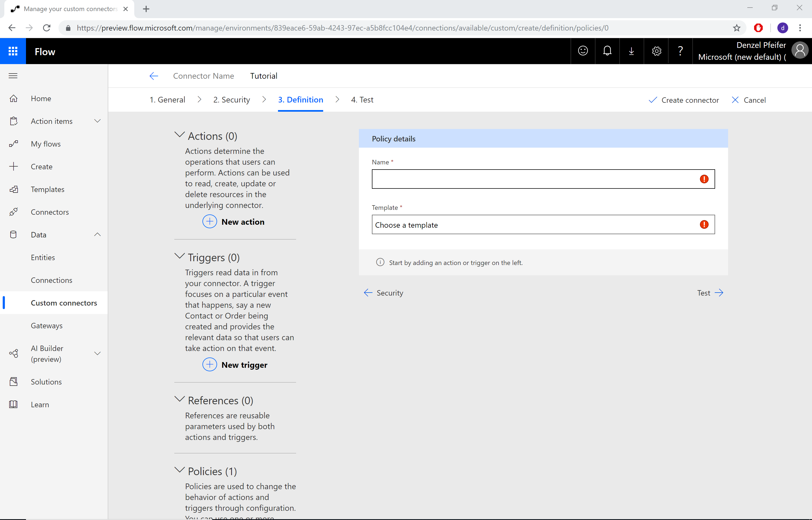Expand the Triggers section collapse toggle
The height and width of the screenshot is (520, 812).
click(x=179, y=256)
